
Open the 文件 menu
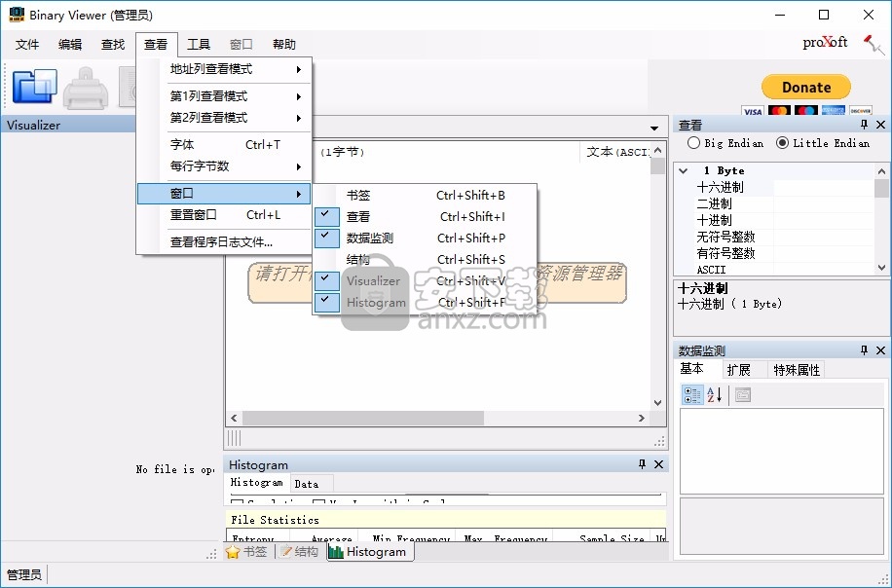point(27,45)
